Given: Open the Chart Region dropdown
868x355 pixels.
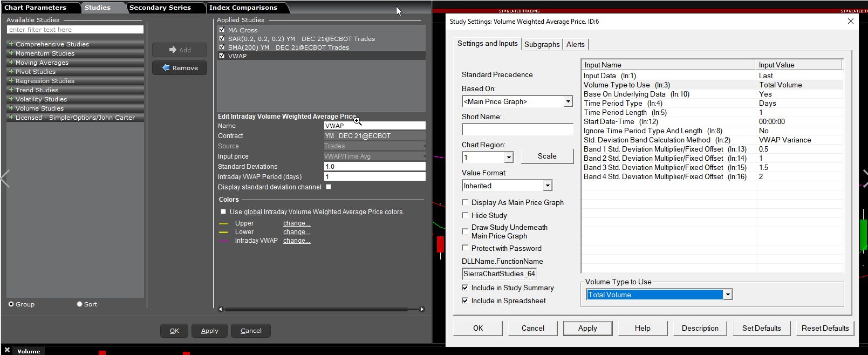Looking at the screenshot, I should click(x=509, y=158).
